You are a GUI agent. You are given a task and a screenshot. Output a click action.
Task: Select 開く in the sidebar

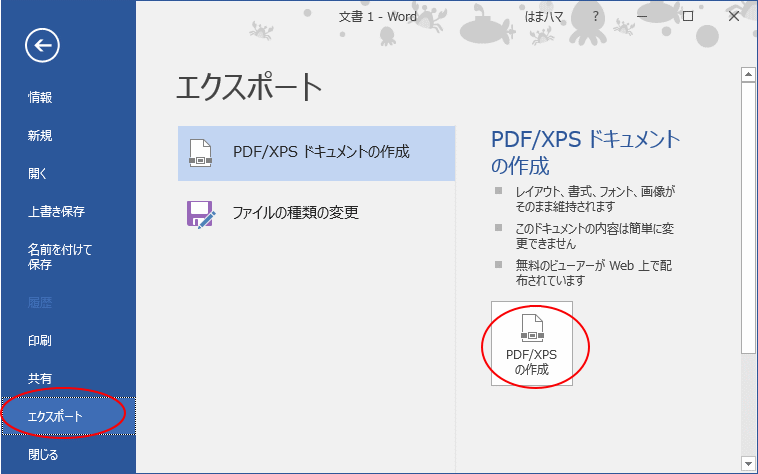coord(37,173)
